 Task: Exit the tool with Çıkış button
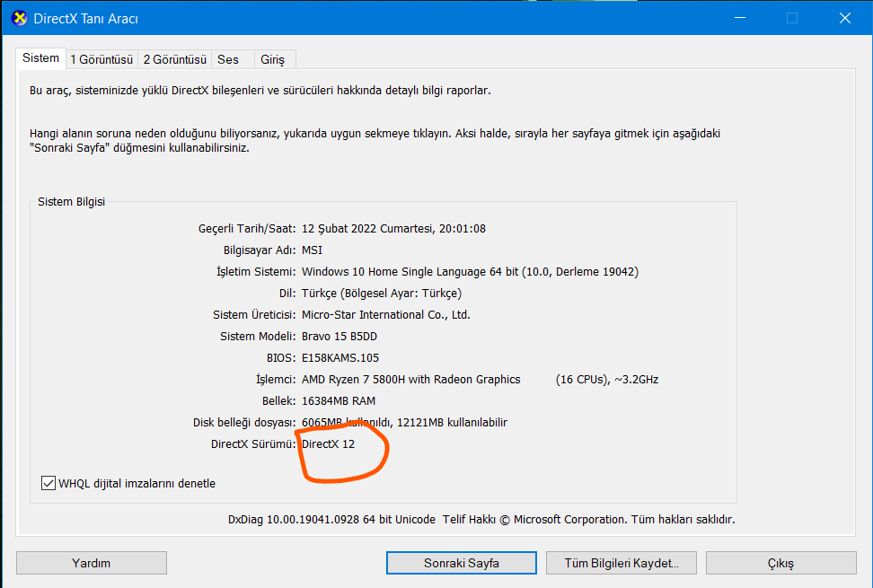click(x=781, y=563)
